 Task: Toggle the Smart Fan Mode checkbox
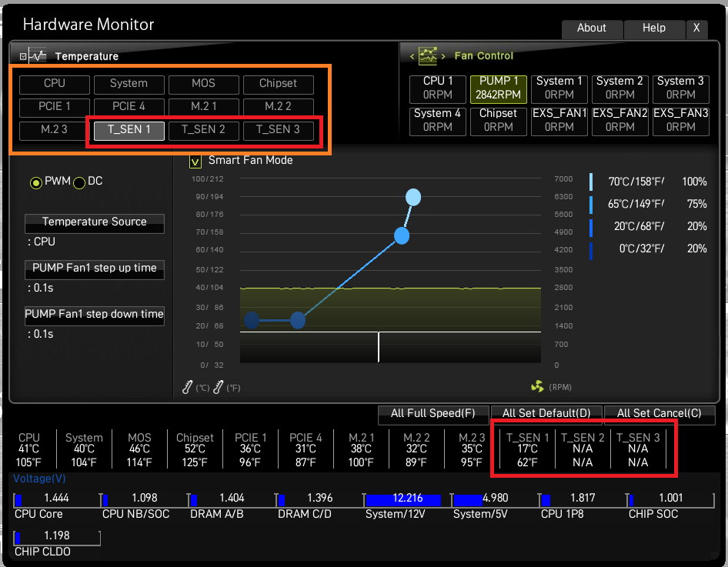[x=195, y=162]
